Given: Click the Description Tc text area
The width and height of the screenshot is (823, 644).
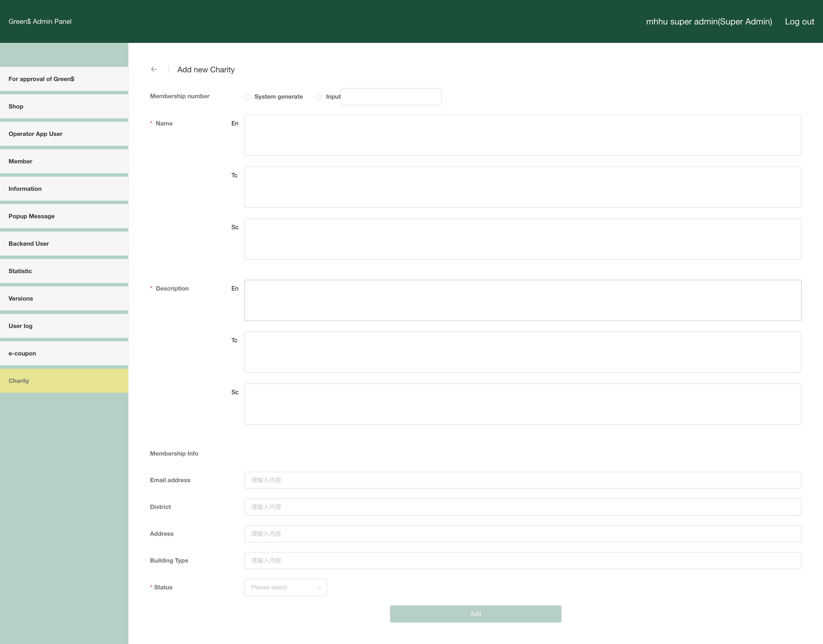Looking at the screenshot, I should pyautogui.click(x=523, y=352).
